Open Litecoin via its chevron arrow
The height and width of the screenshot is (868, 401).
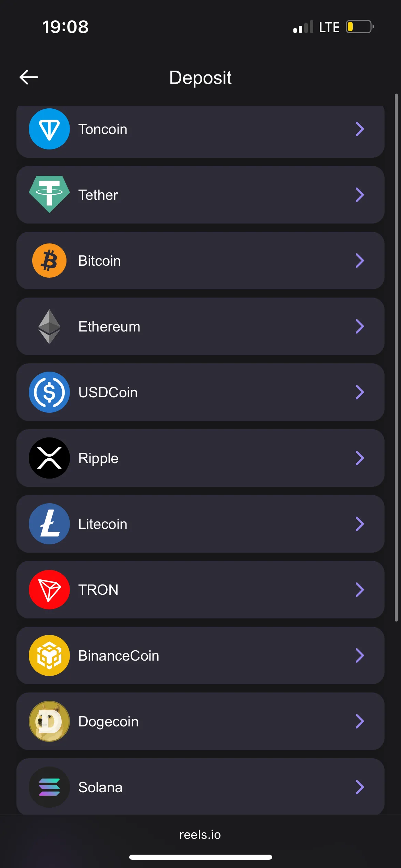click(360, 524)
